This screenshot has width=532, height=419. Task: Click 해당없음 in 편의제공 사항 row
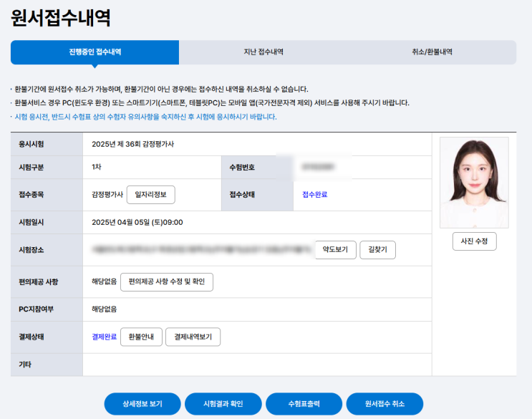[x=104, y=281]
